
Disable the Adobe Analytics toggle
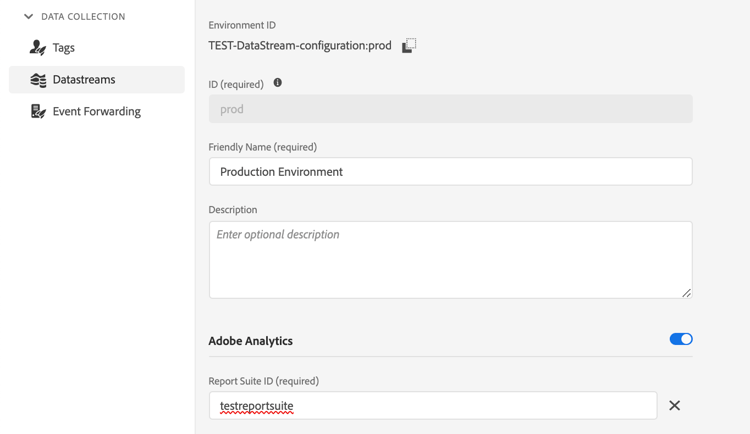coord(681,340)
